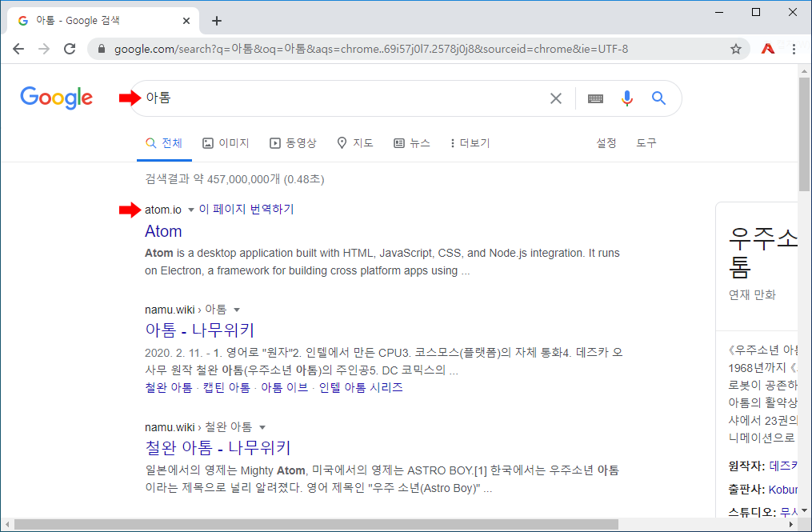Expand the arrow beside namu.wiki › 철완 아톰

click(262, 427)
